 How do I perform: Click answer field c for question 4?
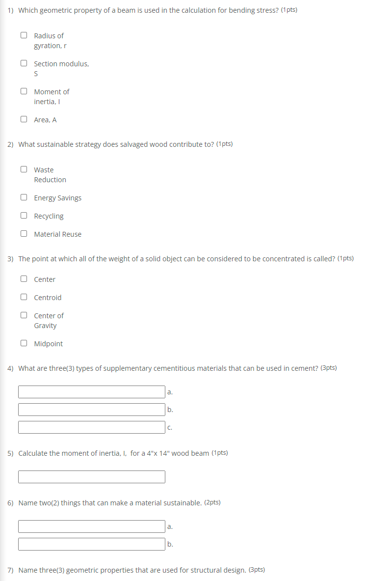[91, 427]
